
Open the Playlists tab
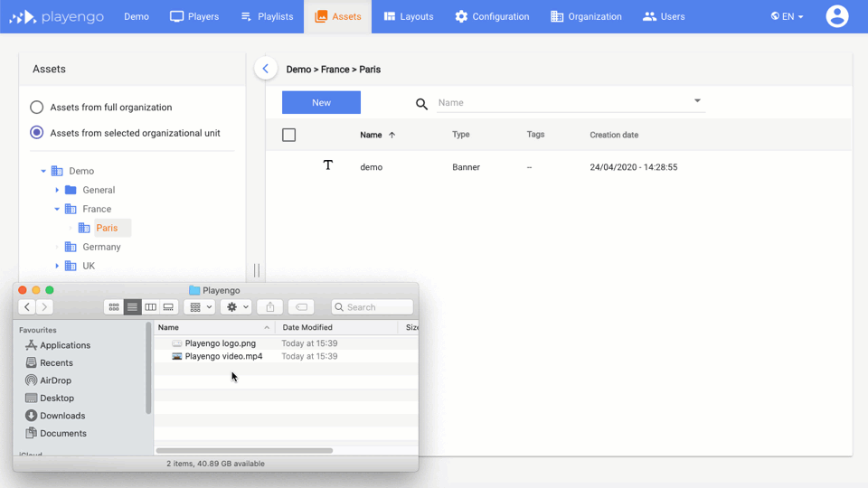tap(267, 16)
